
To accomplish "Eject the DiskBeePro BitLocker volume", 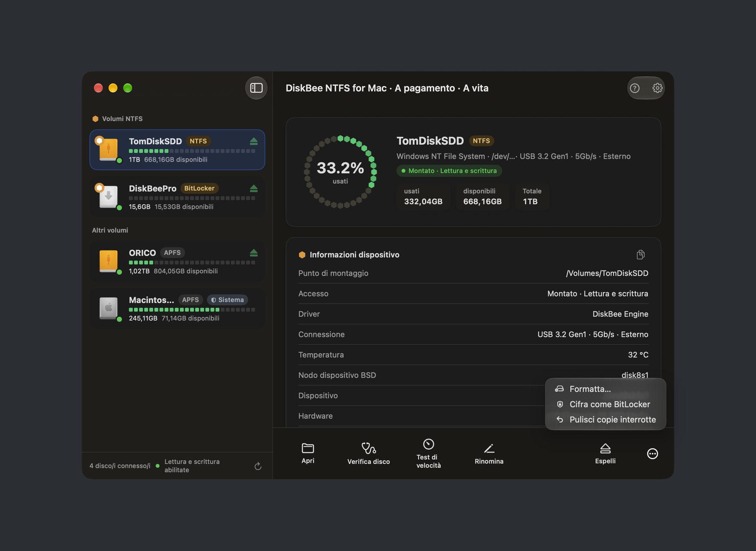I will (253, 189).
